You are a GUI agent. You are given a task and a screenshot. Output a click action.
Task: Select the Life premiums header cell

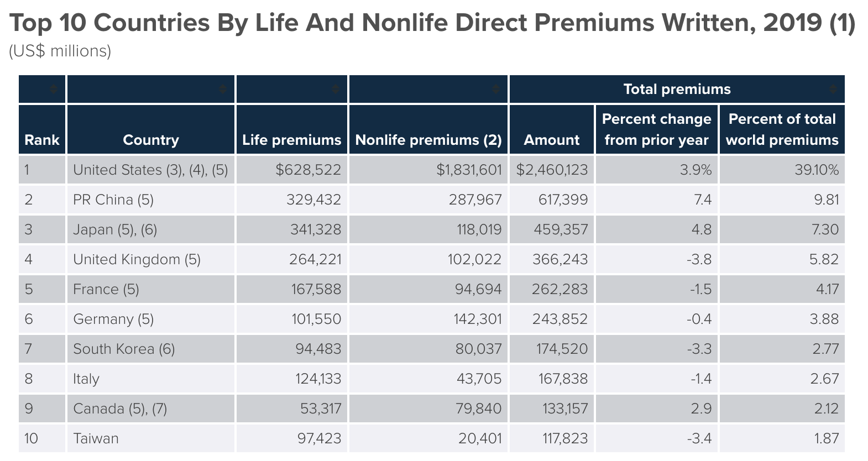(x=291, y=140)
